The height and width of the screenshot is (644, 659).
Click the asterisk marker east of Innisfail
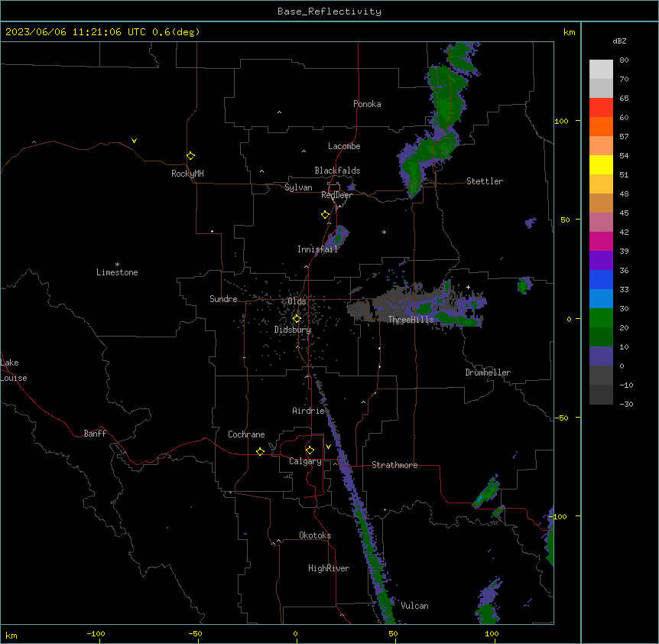384,232
